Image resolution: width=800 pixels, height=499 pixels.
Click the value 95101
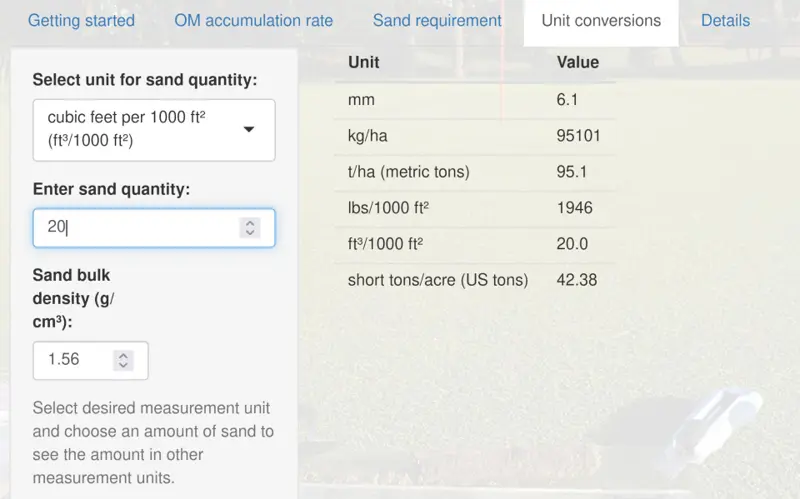(579, 136)
